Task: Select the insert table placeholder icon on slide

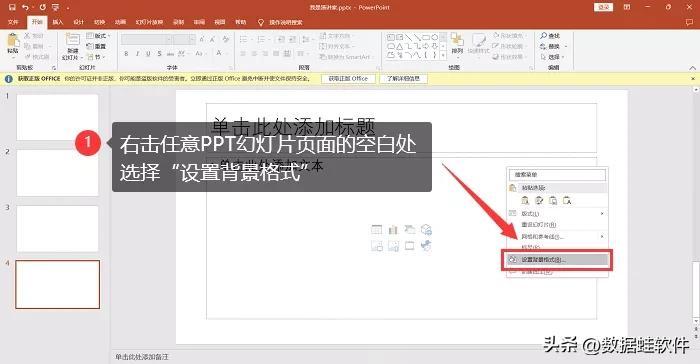Action: [x=377, y=230]
